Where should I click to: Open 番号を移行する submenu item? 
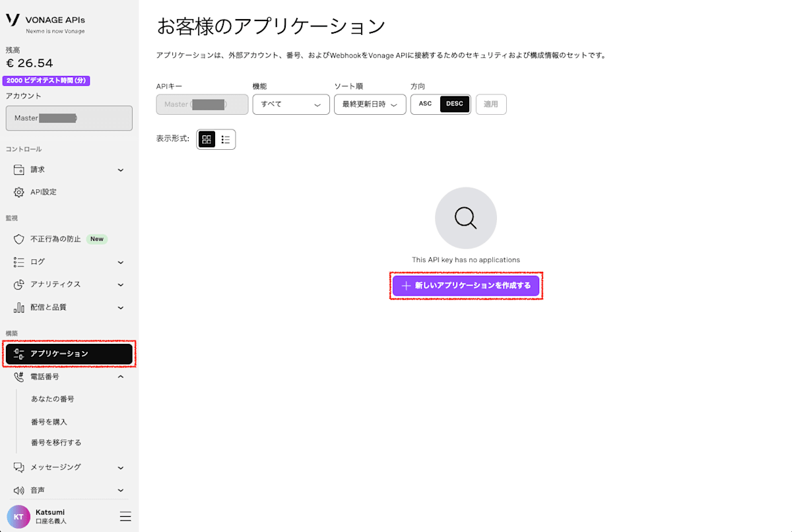click(x=56, y=443)
